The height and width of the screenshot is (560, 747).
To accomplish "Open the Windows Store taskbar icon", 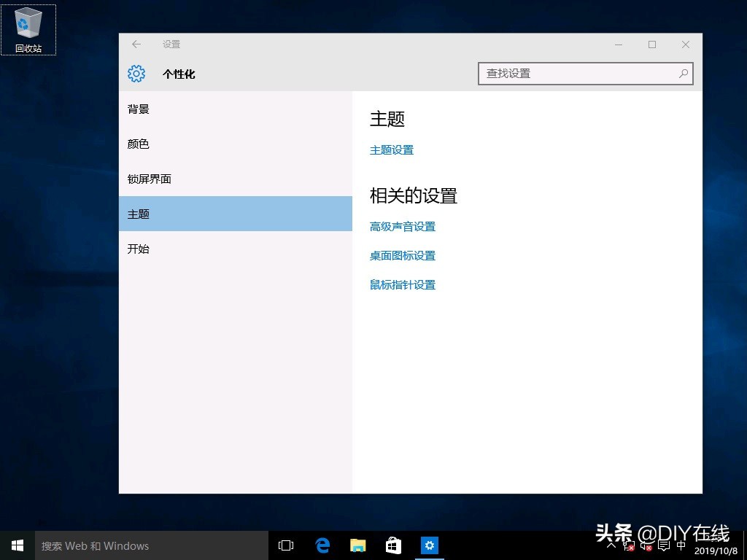I will pos(393,545).
